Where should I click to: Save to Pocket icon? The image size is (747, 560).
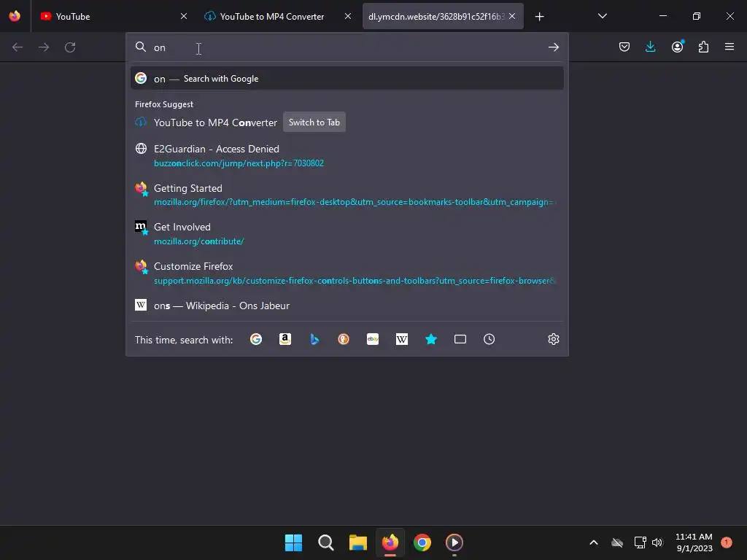(624, 47)
